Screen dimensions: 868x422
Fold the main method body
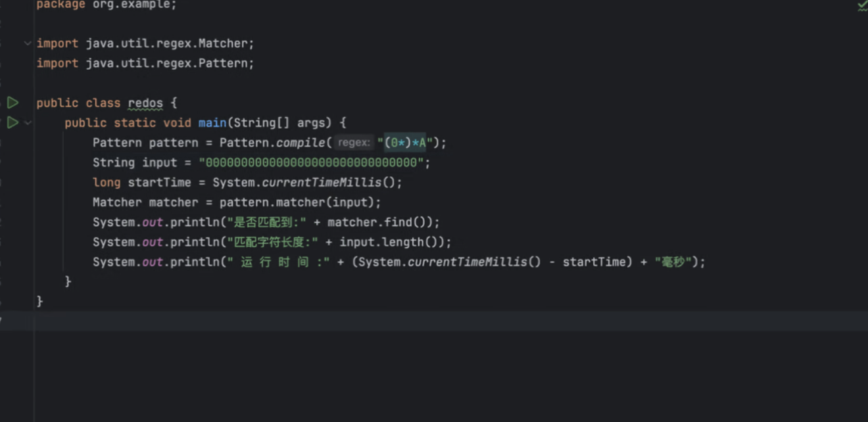[28, 122]
